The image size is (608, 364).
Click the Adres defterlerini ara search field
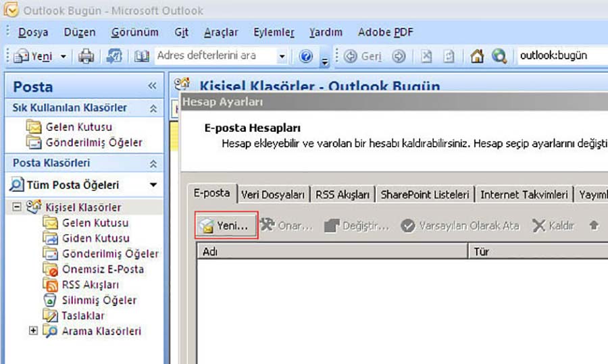[216, 56]
